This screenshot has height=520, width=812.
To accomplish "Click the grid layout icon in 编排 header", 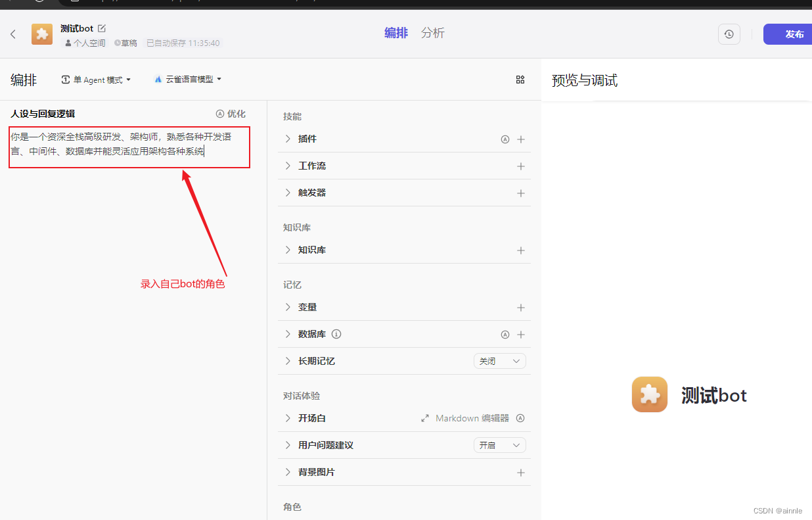I will pyautogui.click(x=520, y=80).
